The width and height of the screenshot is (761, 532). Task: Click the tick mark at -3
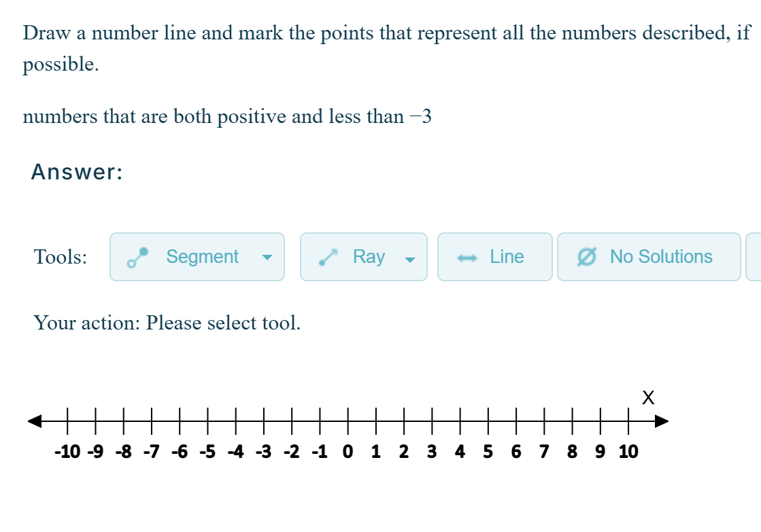tap(265, 421)
